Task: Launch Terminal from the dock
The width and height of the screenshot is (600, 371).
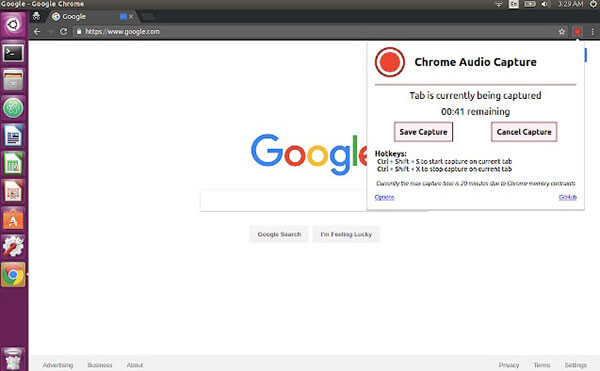Action: tap(13, 53)
